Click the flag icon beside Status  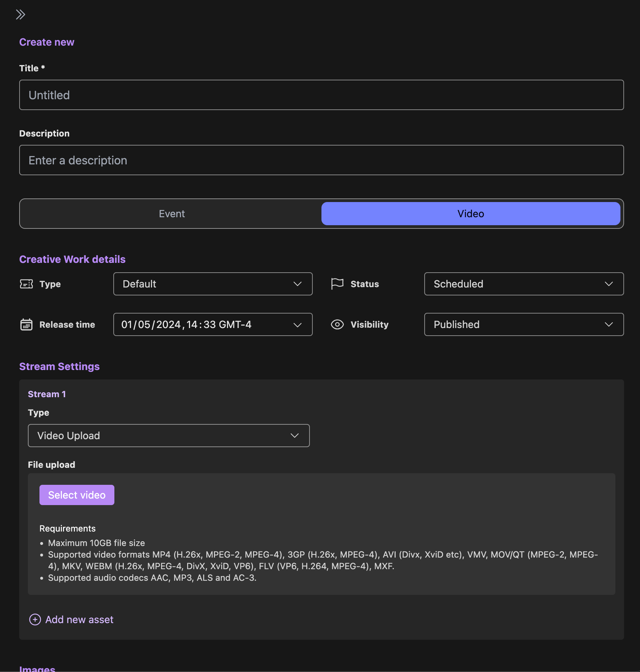[337, 284]
